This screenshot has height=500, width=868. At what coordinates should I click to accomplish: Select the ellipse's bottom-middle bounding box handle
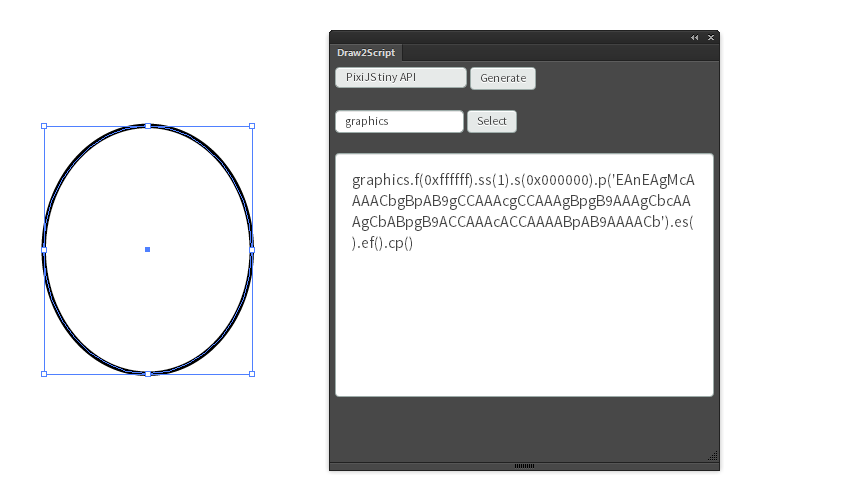click(148, 374)
